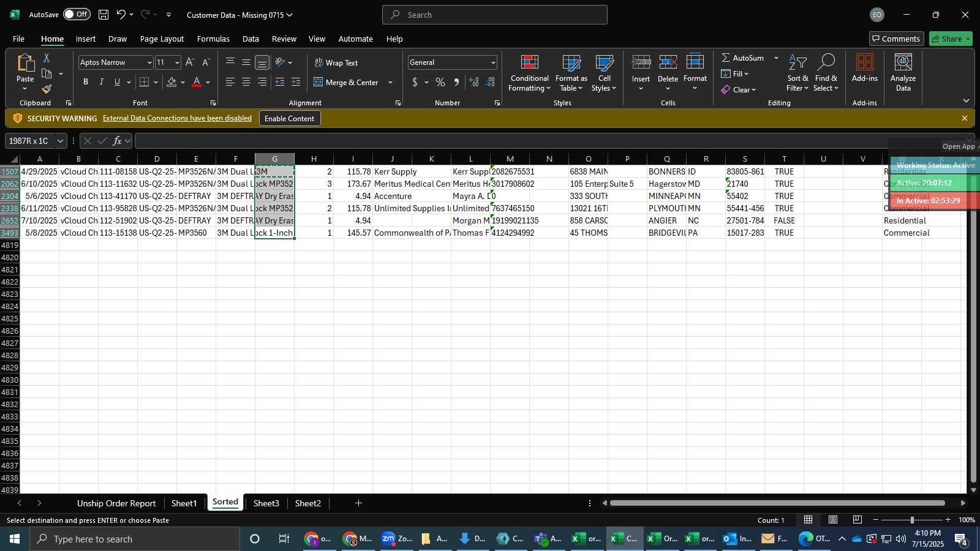
Task: Decrease font size with the smaller A icon
Action: (x=206, y=62)
